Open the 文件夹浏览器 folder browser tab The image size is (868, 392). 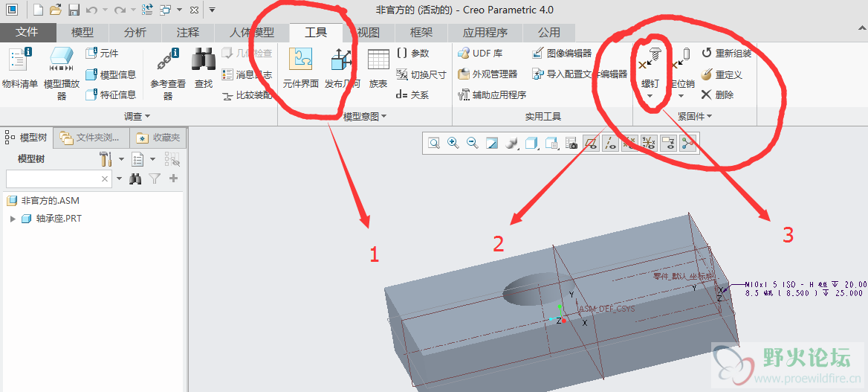coord(91,138)
